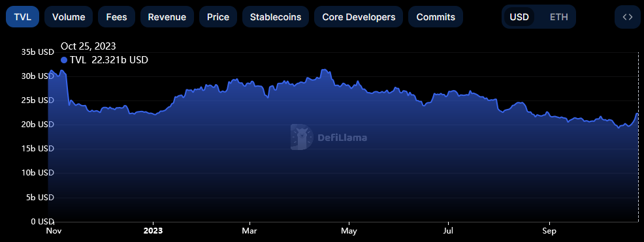Viewport: 644px width, 242px height.
Task: Show Stablecoins data on chart
Action: click(x=276, y=17)
